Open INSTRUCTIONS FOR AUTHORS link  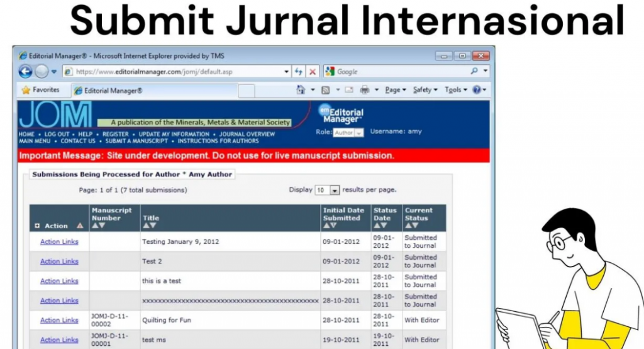pyautogui.click(x=218, y=141)
